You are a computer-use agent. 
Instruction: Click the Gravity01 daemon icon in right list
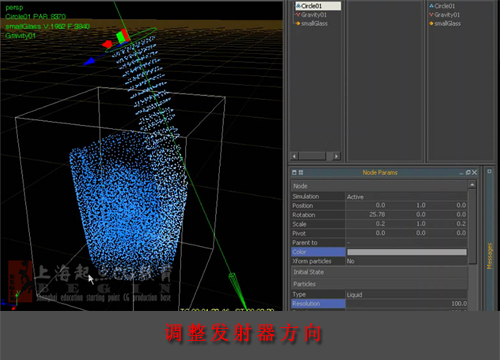pos(431,15)
